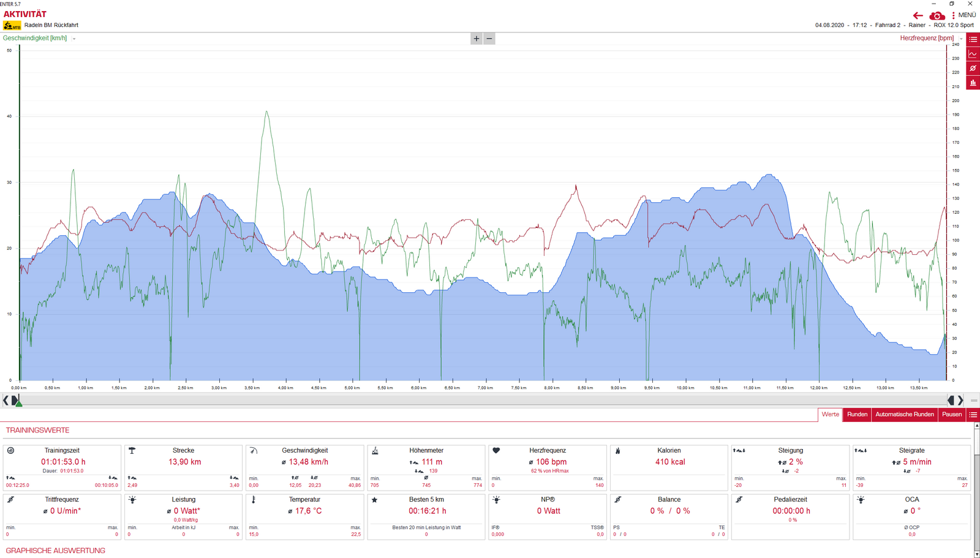Click the list icon next to Pausen tab
This screenshot has width=980, height=558.
[x=973, y=415]
